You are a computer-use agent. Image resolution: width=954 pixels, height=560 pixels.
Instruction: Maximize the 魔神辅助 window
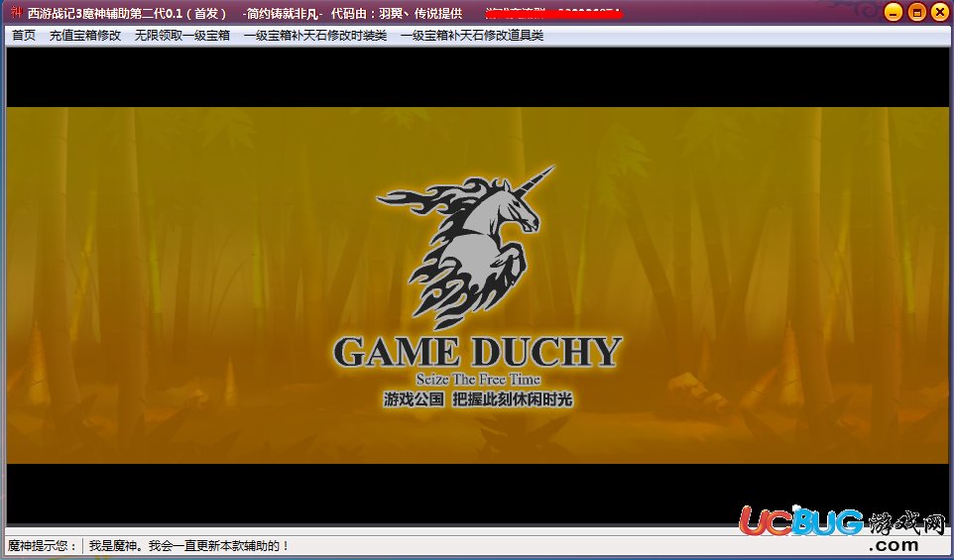(917, 12)
